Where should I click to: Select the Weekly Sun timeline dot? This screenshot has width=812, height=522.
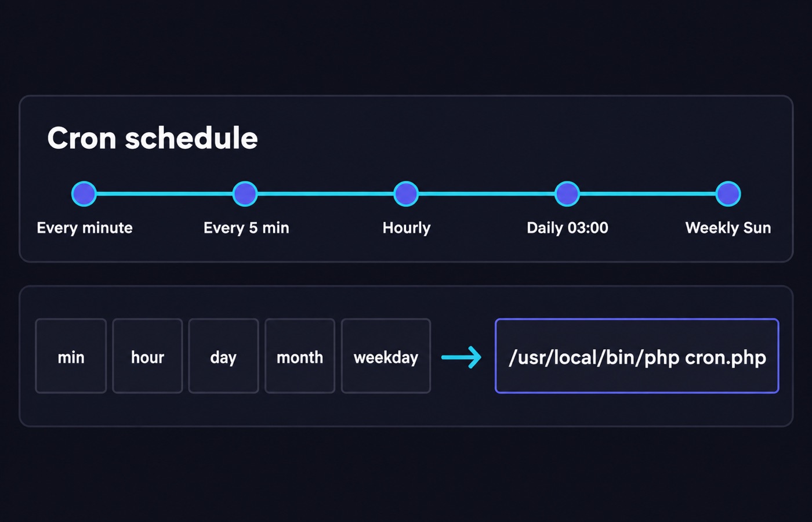728,194
